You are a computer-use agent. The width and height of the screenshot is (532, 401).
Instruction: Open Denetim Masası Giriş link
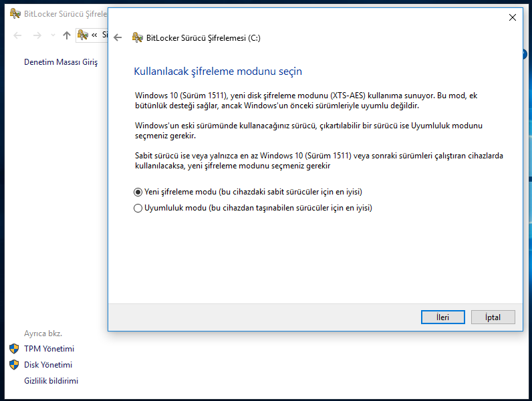61,62
